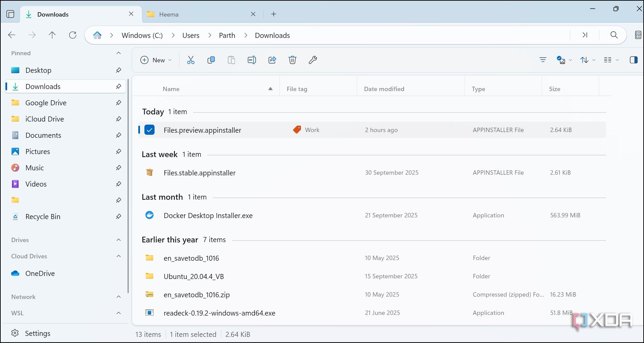Click the Work file tag label
Viewport: 644px width, 343px height.
coord(312,130)
